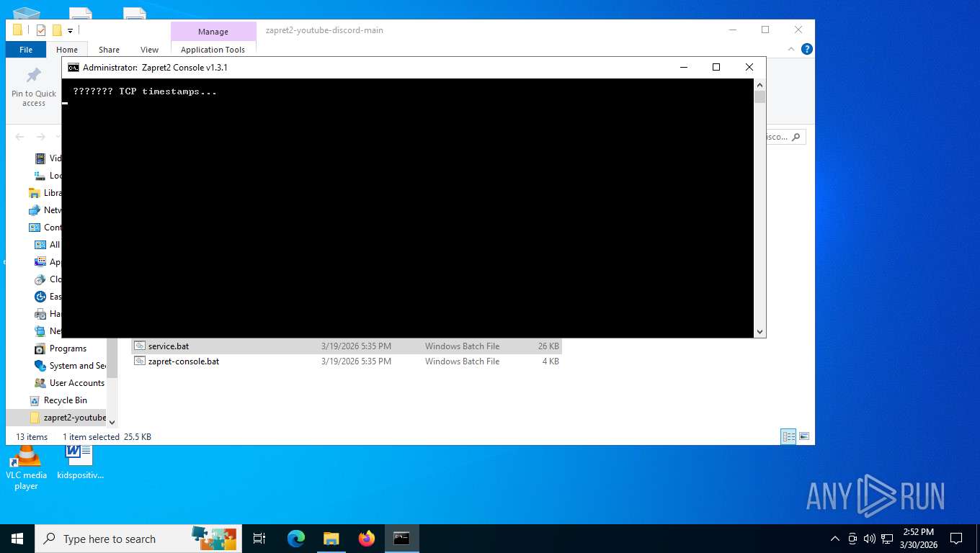This screenshot has height=553, width=980.
Task: Select service.bat type Windows Batch File cell
Action: (462, 346)
